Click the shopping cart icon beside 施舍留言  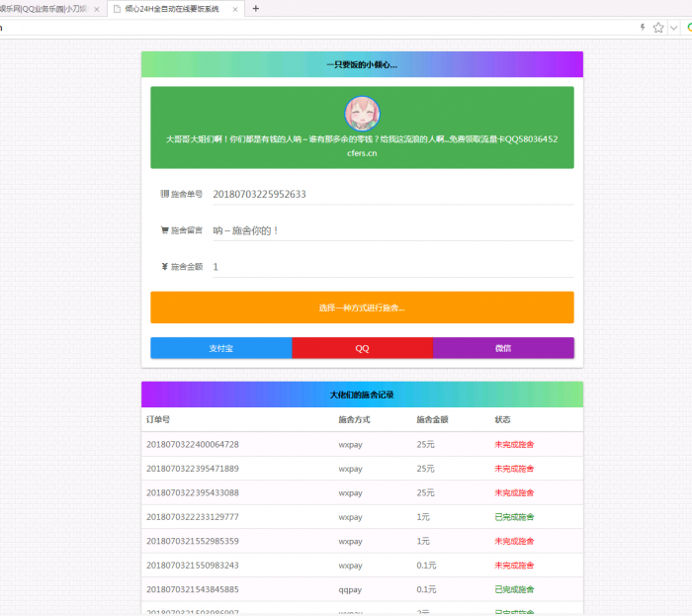coord(165,230)
